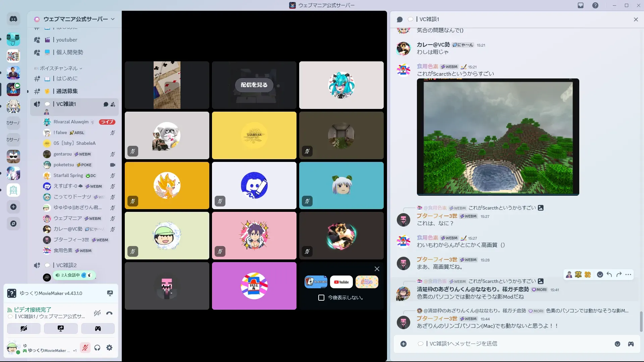Viewport: 644px width, 362px height.
Task: Open more options ellipsis on hovered message
Action: 628,275
